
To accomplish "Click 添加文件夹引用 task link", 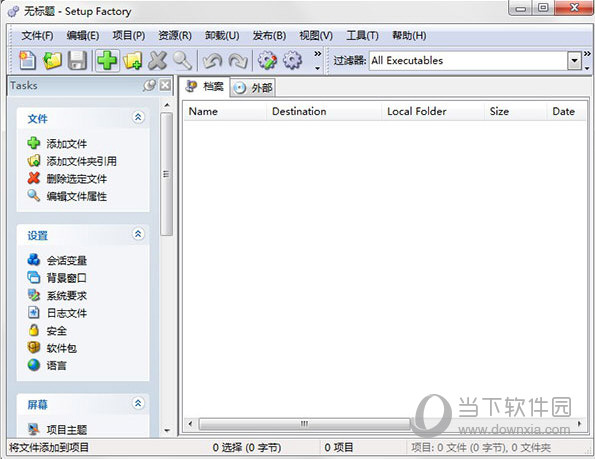I will coord(72,161).
